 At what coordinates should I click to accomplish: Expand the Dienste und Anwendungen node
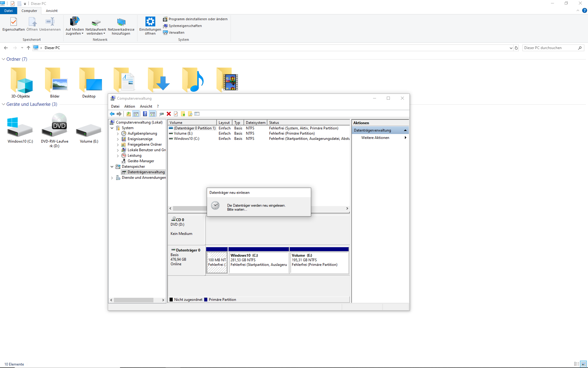[112, 178]
